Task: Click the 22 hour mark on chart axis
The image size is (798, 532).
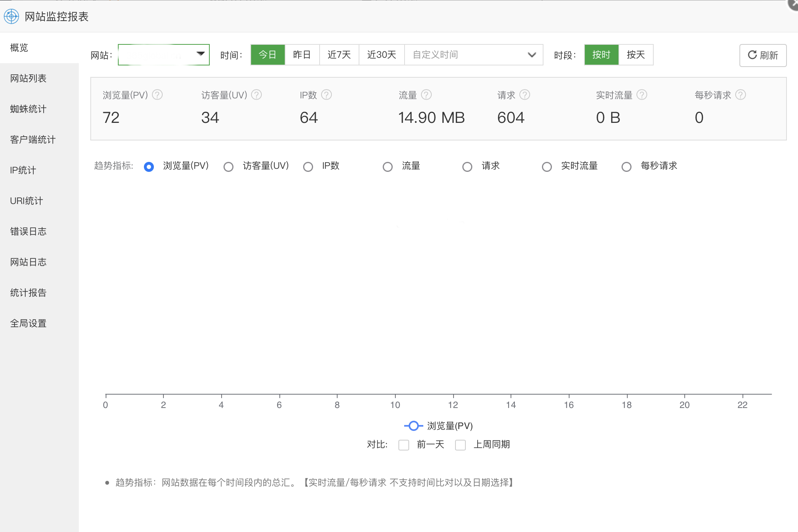Action: 743,405
